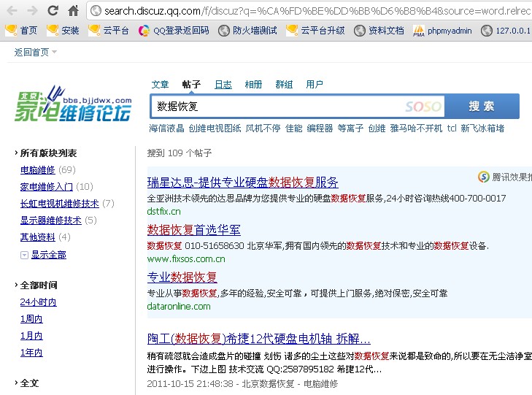Image resolution: width=532 pixels, height=395 pixels.
Task: Filter by 其他资料 board
Action: point(38,237)
